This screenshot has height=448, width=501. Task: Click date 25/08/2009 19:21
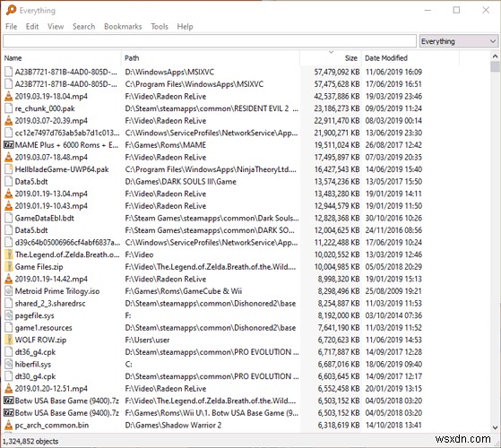point(393,291)
